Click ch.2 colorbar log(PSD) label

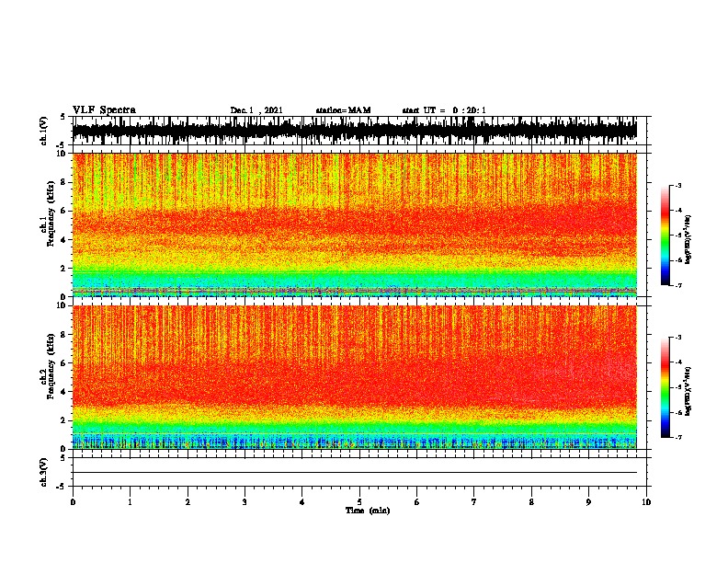(x=688, y=392)
